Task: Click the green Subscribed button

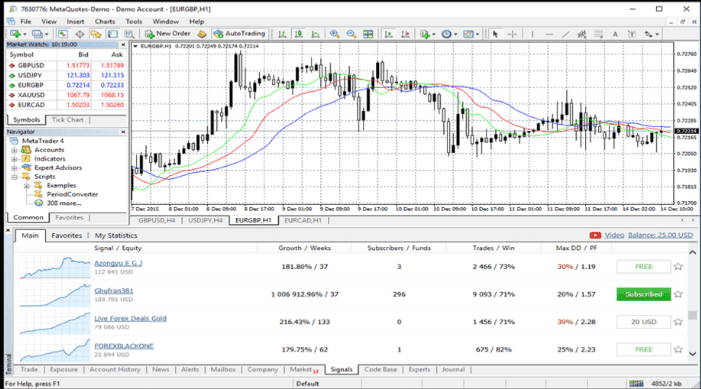Action: (x=643, y=294)
